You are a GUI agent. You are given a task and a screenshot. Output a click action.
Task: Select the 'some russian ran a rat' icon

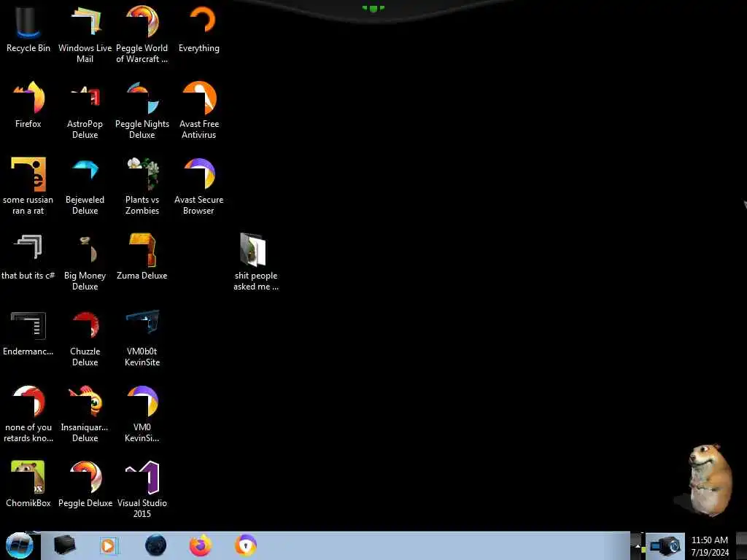pos(28,186)
